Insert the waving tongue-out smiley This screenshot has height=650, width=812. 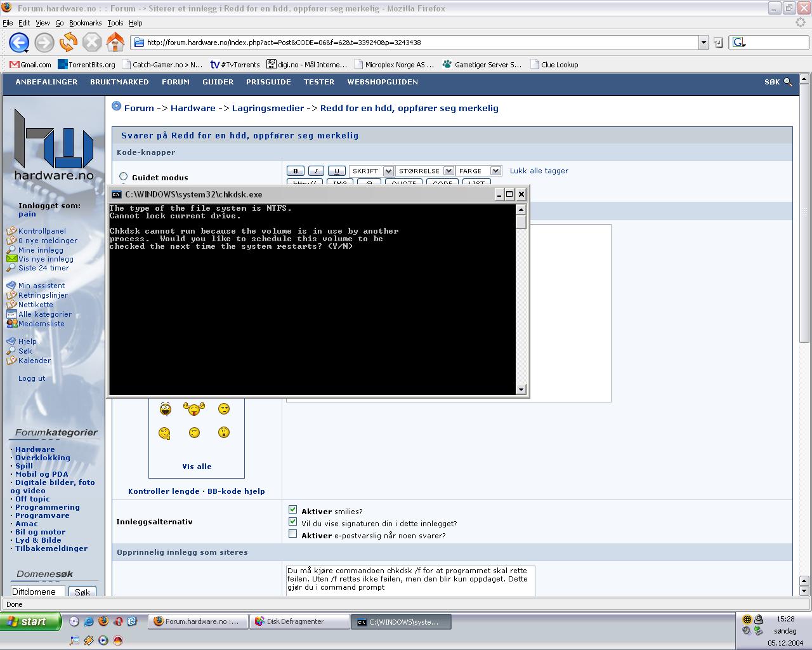coord(194,409)
